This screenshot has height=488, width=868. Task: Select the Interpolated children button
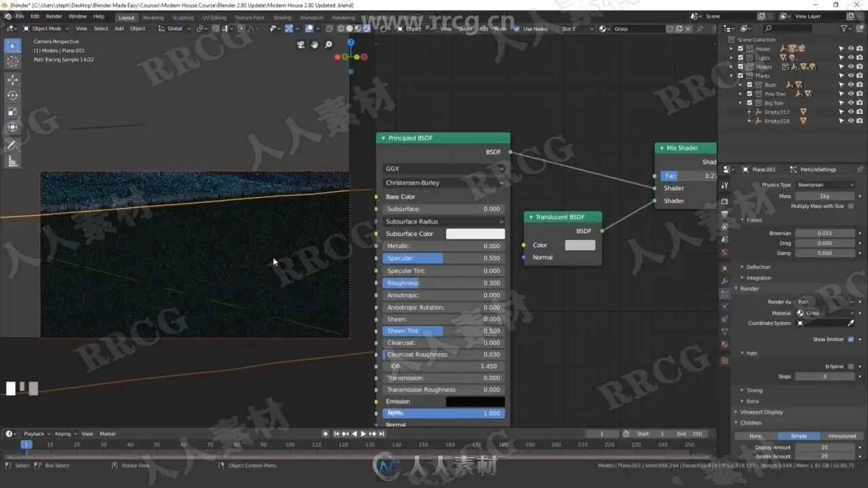click(842, 436)
